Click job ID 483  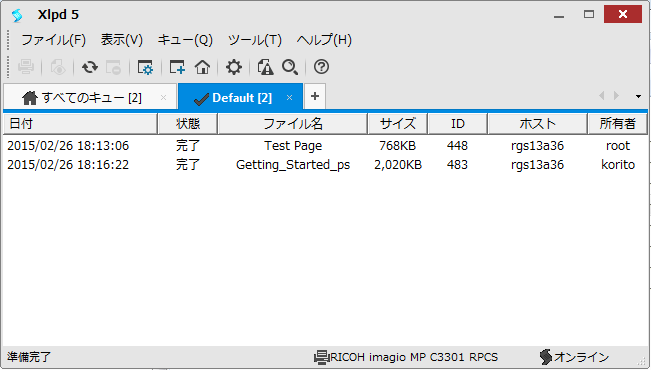click(458, 165)
